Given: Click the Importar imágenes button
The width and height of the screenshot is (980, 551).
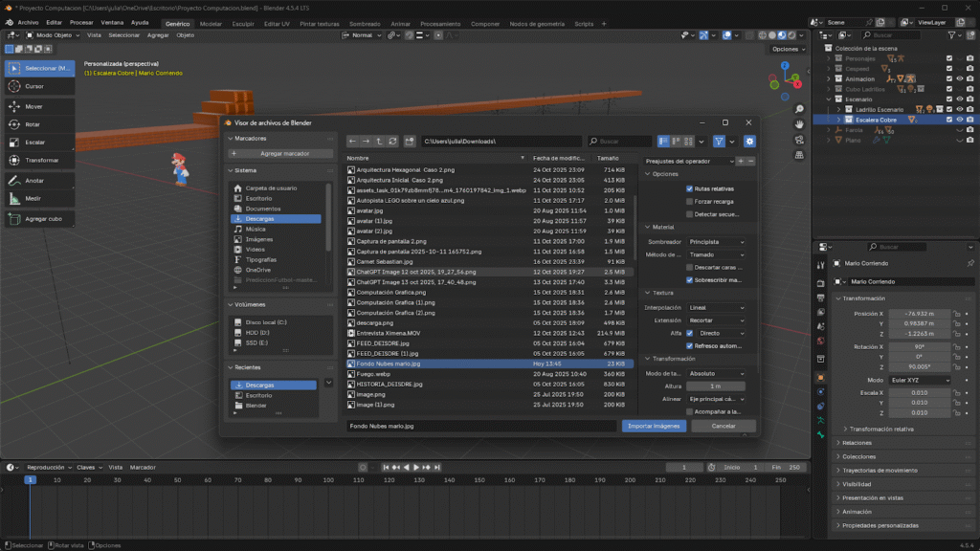Looking at the screenshot, I should [654, 426].
